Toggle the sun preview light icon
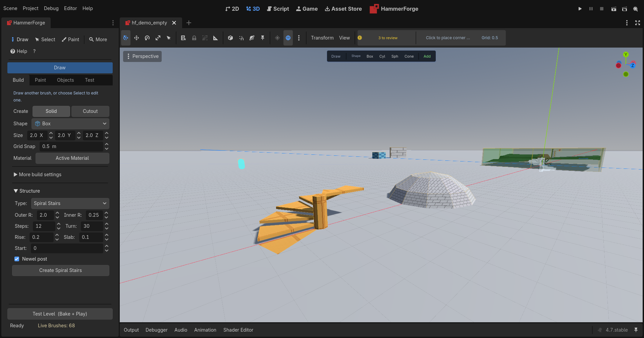This screenshot has width=644, height=338. tap(277, 38)
